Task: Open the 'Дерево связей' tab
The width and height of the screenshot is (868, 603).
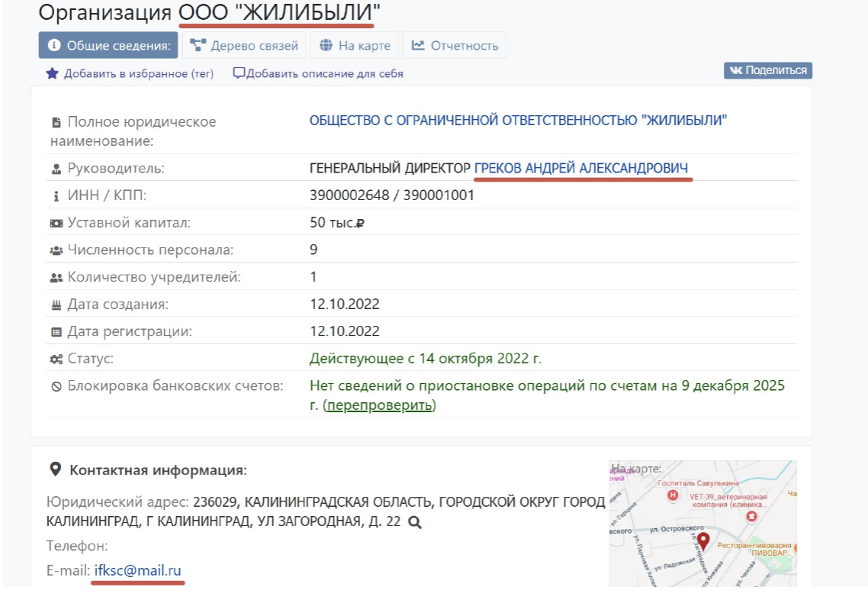Action: coord(244,45)
